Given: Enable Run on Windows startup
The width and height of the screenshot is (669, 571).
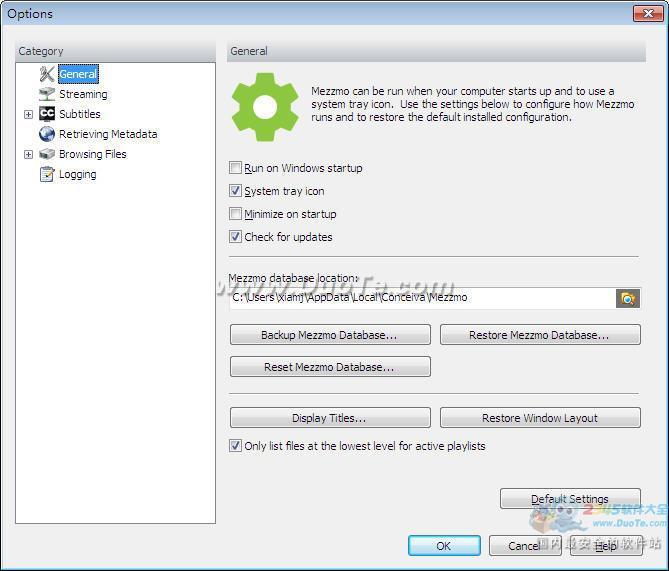Looking at the screenshot, I should tap(235, 168).
